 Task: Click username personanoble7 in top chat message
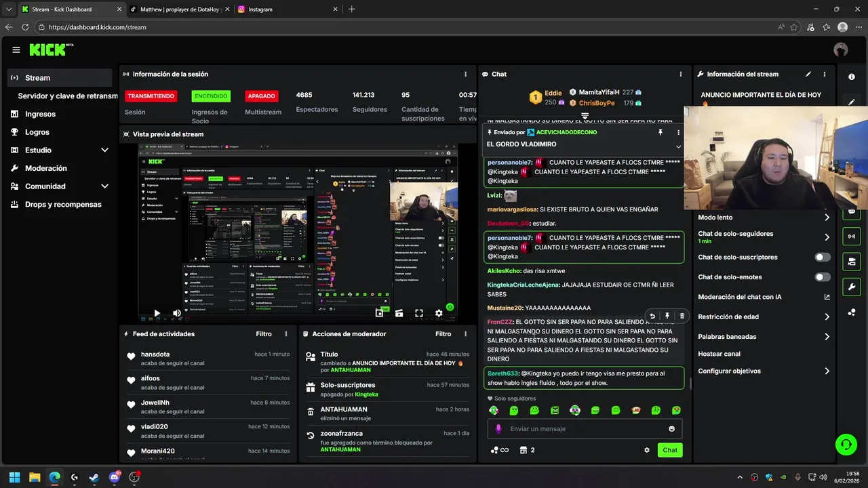[x=510, y=163]
